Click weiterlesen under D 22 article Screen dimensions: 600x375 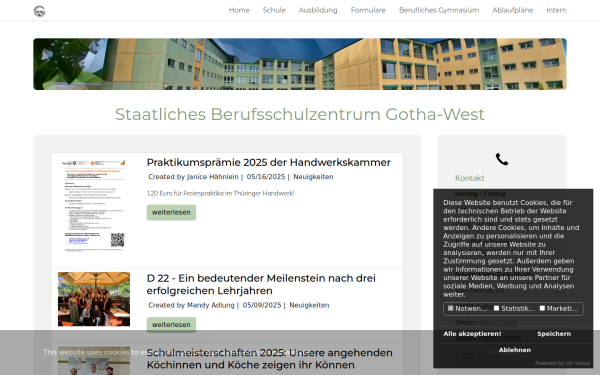click(x=171, y=324)
